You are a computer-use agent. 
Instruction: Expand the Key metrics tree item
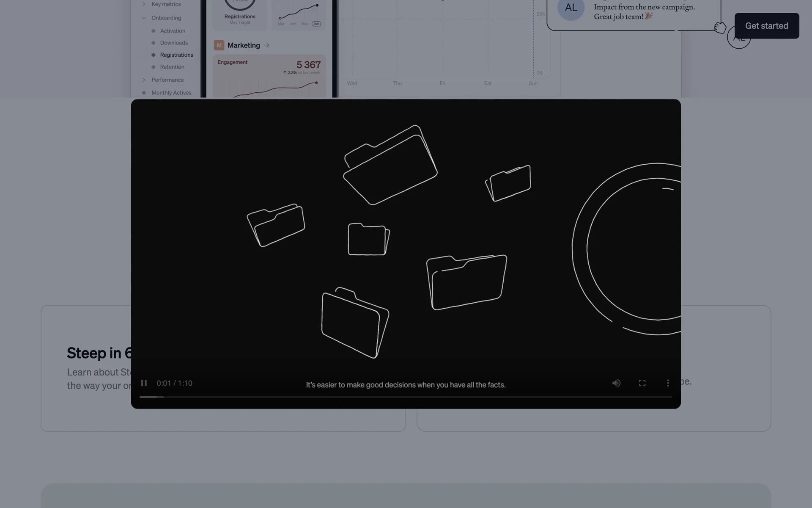tap(144, 4)
